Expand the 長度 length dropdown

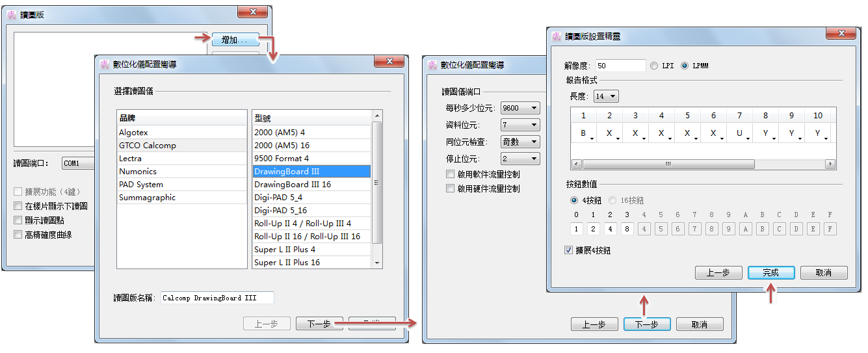[605, 96]
